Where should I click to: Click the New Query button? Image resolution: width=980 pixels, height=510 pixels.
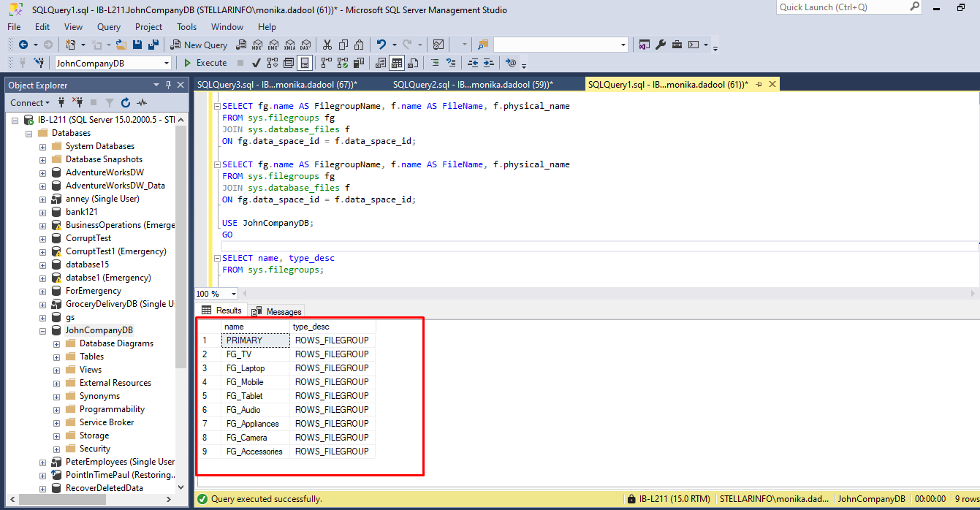[199, 44]
